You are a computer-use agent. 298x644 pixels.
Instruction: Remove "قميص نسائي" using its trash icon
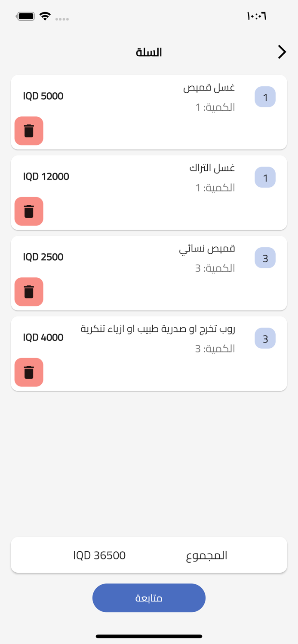pyautogui.click(x=29, y=292)
